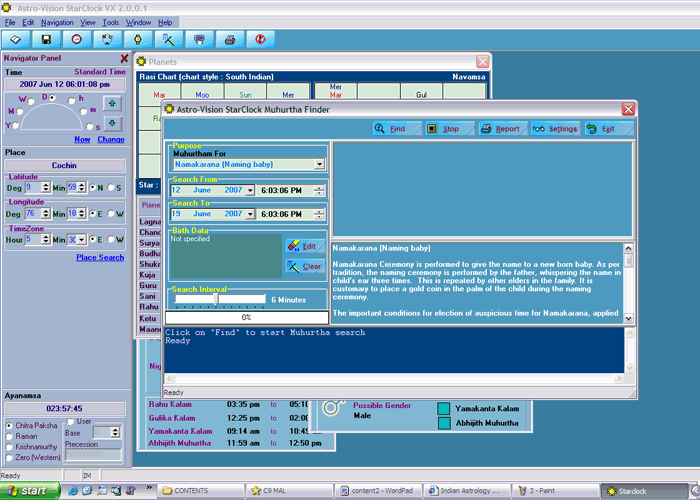Open the Muhurtham For dropdown
Screen dimensions: 700x500
(319, 164)
